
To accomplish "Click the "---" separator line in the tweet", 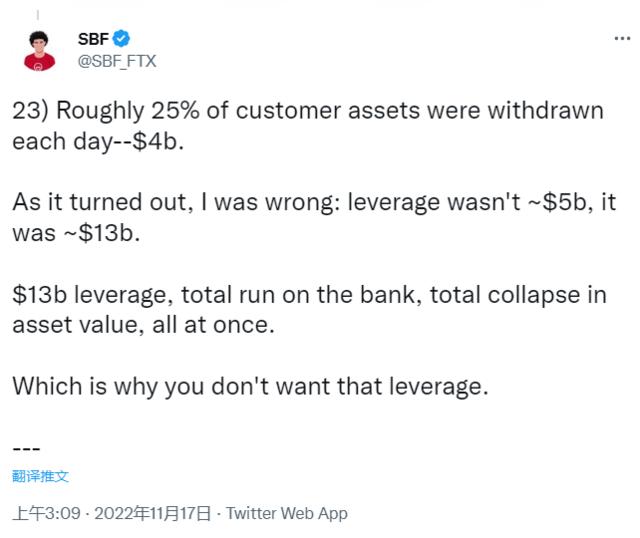I will click(x=27, y=445).
